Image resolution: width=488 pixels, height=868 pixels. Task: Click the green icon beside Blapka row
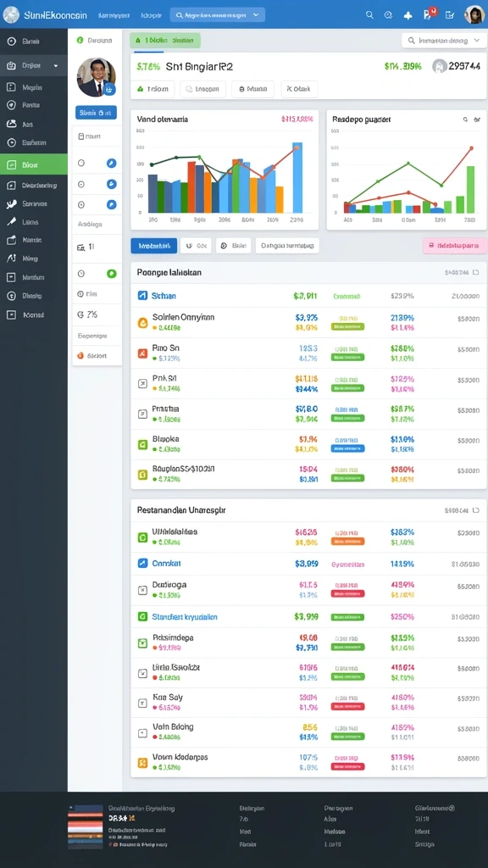coord(142,443)
